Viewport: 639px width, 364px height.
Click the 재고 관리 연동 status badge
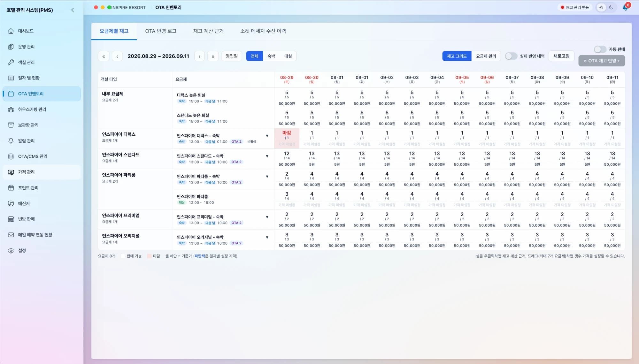575,7
